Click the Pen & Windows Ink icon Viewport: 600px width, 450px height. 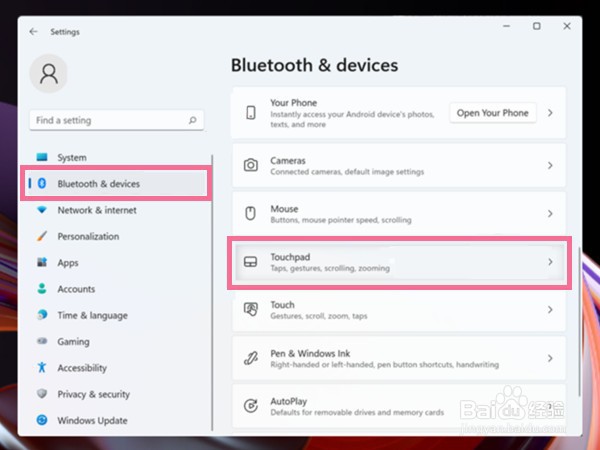[x=251, y=358]
